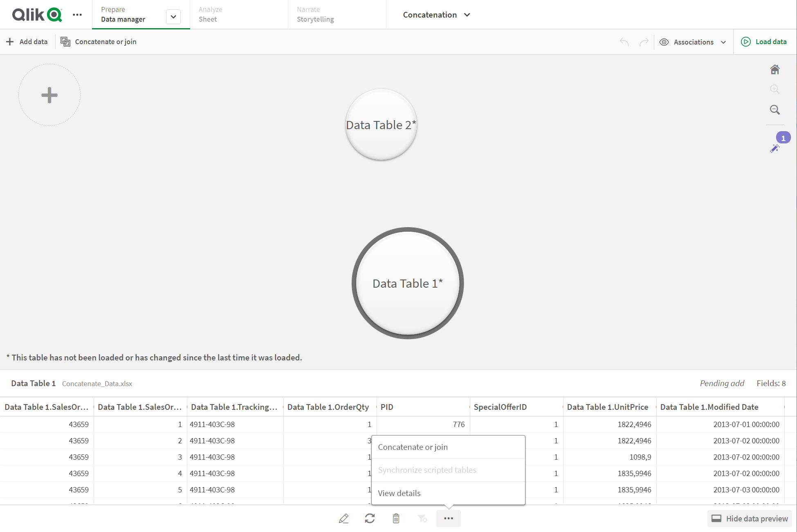797x532 pixels.
Task: Click the Add data button
Action: coord(27,42)
